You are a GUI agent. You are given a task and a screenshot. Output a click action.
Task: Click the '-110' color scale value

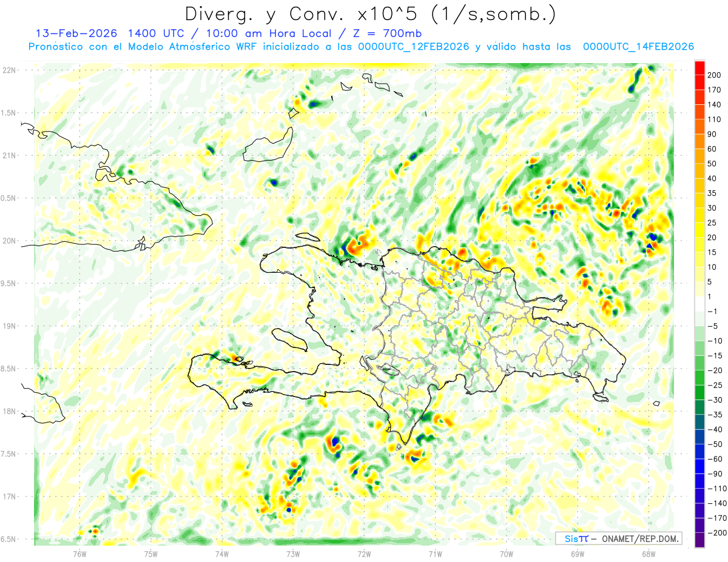tap(716, 489)
